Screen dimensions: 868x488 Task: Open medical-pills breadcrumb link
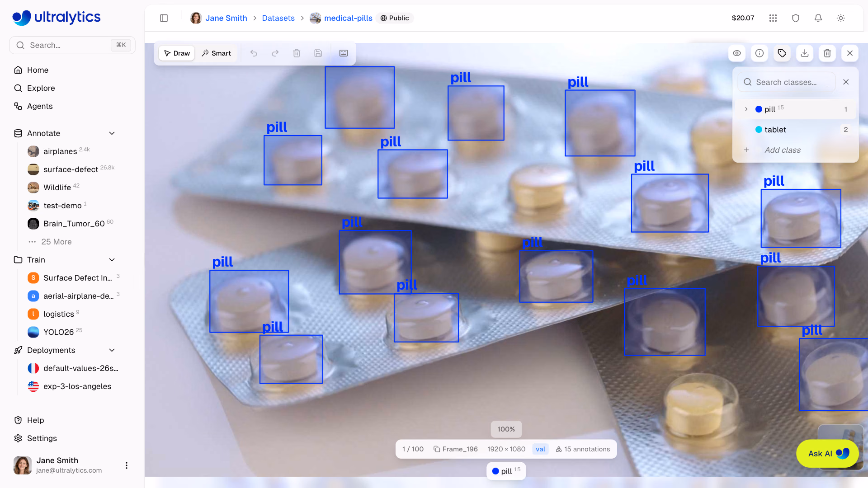coord(348,18)
